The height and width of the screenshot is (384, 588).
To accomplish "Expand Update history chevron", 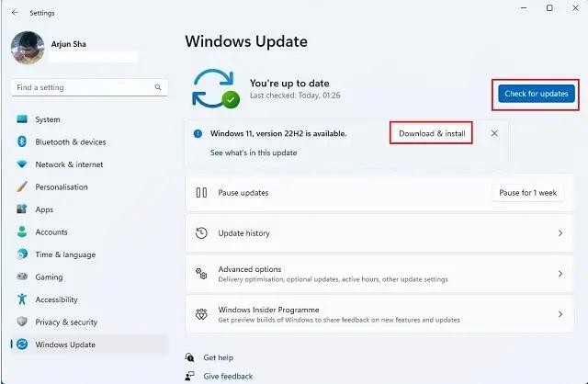I will pyautogui.click(x=560, y=233).
